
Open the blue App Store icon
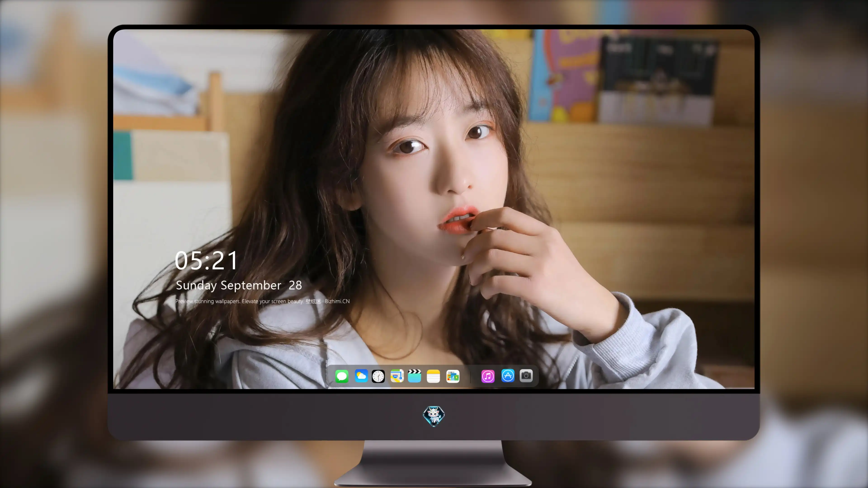508,375
